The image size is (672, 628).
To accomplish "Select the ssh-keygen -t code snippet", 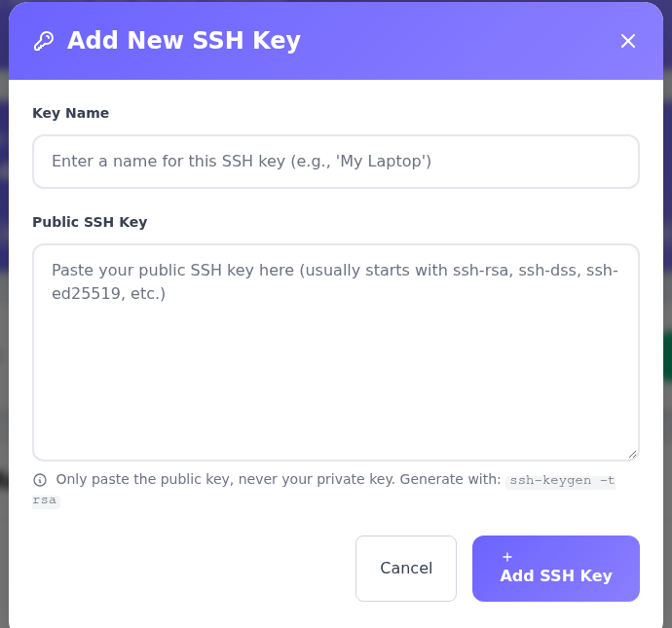I will 561,481.
